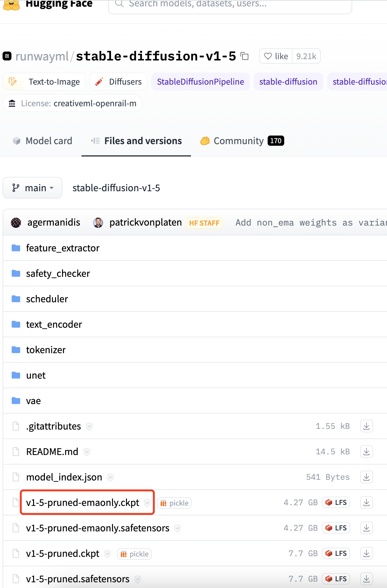The height and width of the screenshot is (588, 387).
Task: Switch to the Model card tab
Action: pyautogui.click(x=42, y=141)
